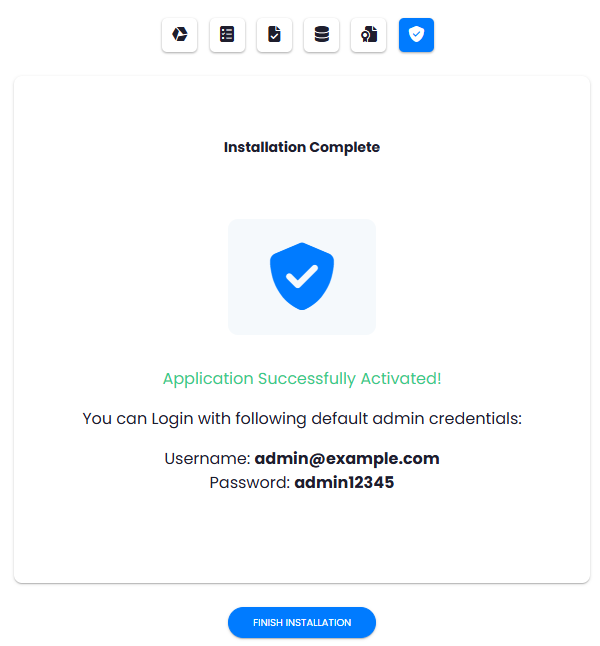Click the light gray tile behind shield

302,277
